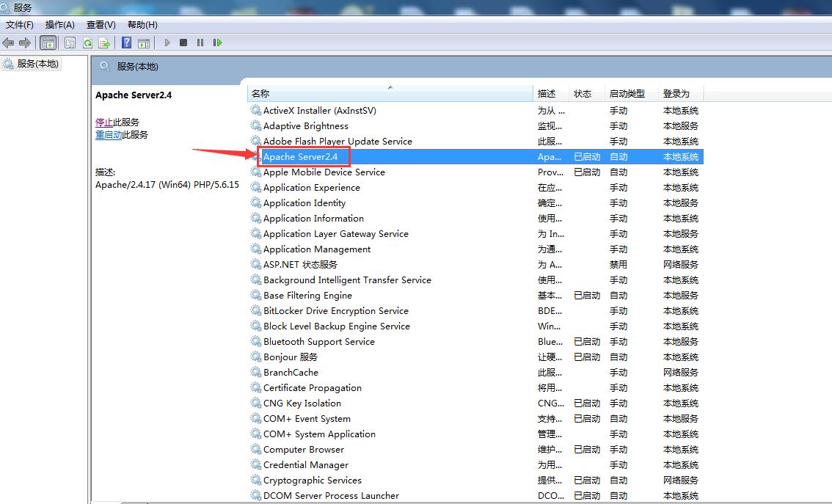Select 服务(本地) in the left tree
The width and height of the screenshot is (832, 504).
[x=37, y=64]
